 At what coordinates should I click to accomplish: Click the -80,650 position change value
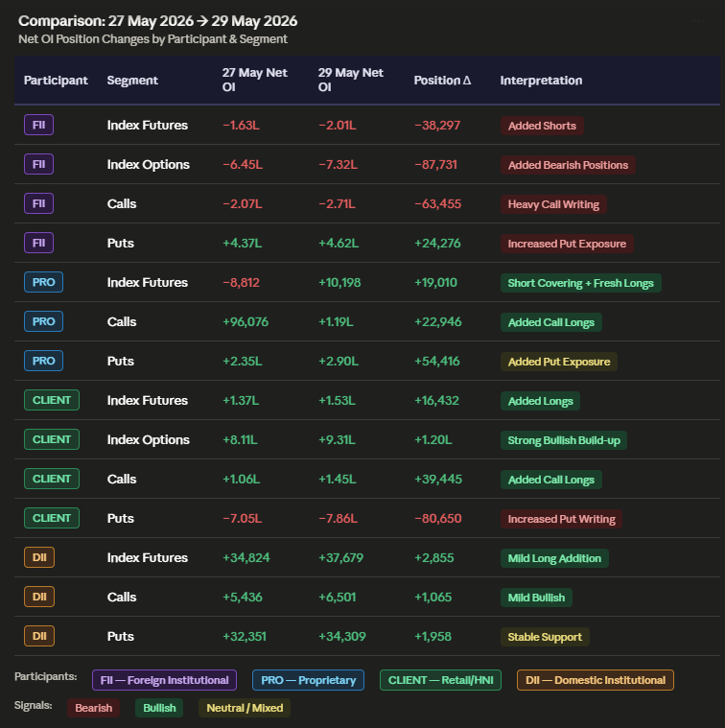pyautogui.click(x=437, y=519)
